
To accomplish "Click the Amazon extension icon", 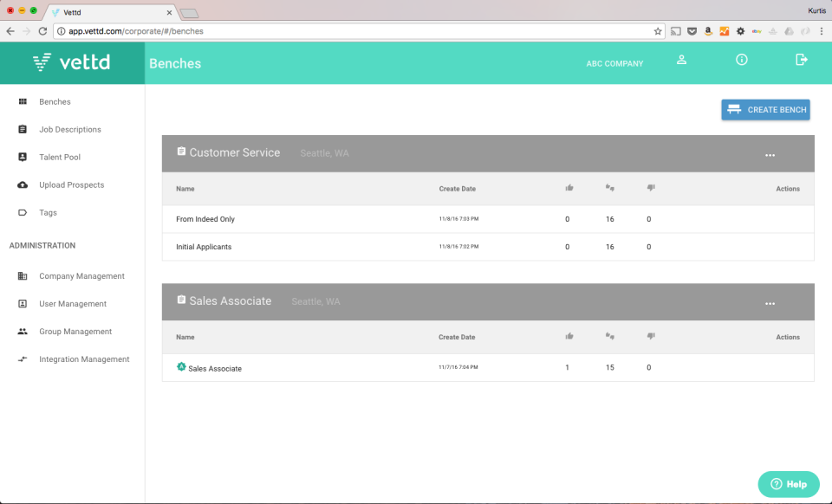I will pyautogui.click(x=708, y=31).
